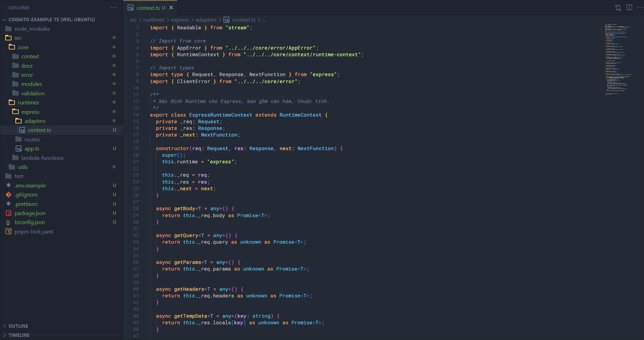This screenshot has height=340, width=644.
Task: Collapse the COGNITO-EXAMPLE-TS workspace root
Action: pyautogui.click(x=51, y=20)
